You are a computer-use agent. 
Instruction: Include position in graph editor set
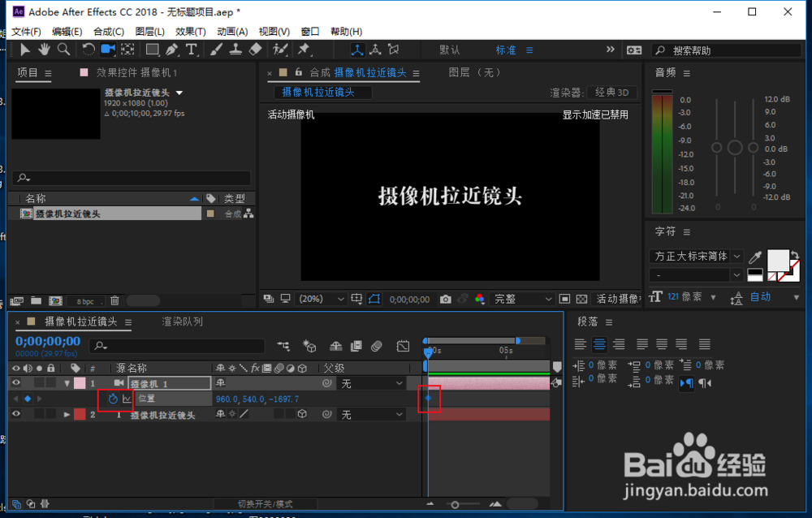tap(127, 399)
